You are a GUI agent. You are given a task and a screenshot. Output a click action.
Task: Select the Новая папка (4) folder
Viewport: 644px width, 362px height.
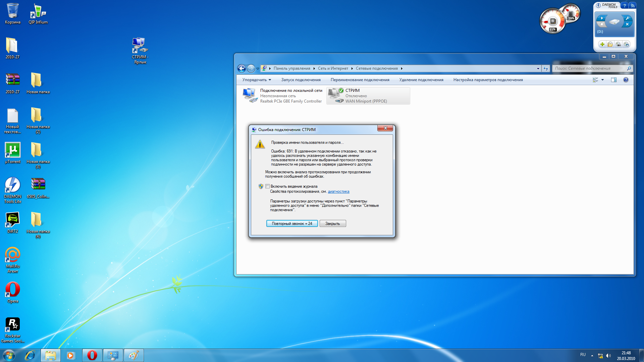coord(38,225)
